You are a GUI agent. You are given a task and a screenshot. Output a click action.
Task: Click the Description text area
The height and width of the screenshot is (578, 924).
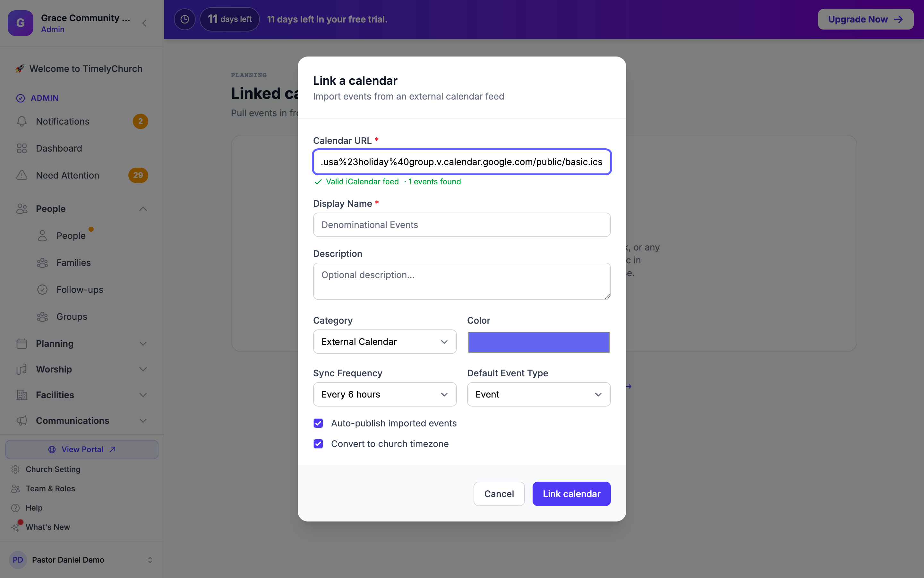point(462,281)
